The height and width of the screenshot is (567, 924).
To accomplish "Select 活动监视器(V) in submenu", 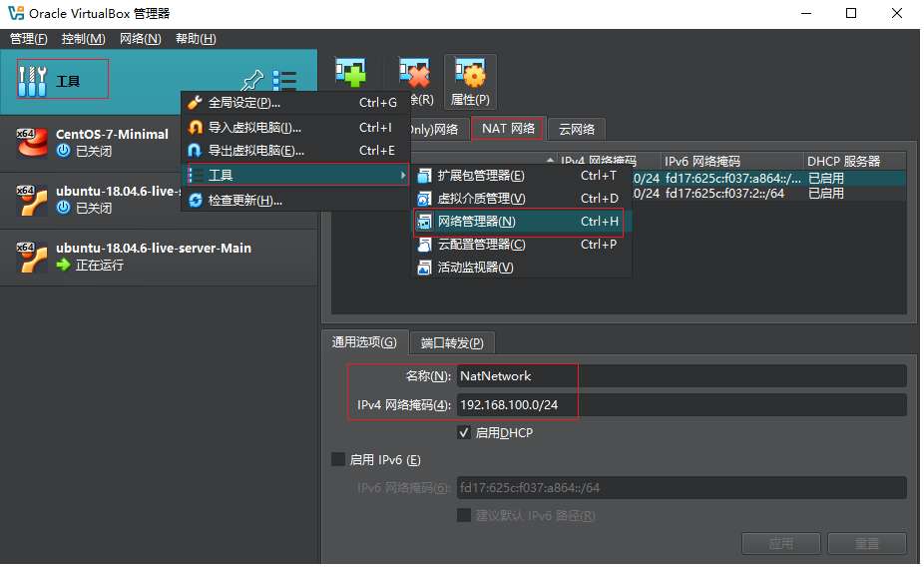I will click(x=522, y=268).
